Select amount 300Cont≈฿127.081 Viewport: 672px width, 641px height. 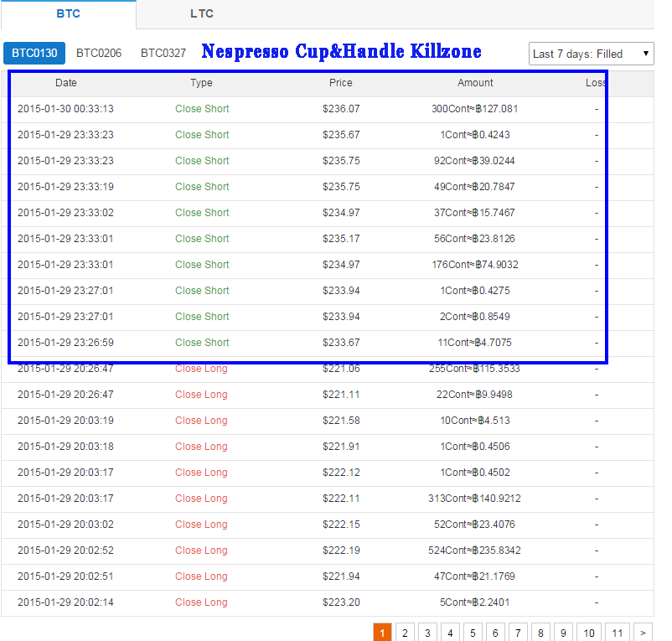pyautogui.click(x=475, y=109)
